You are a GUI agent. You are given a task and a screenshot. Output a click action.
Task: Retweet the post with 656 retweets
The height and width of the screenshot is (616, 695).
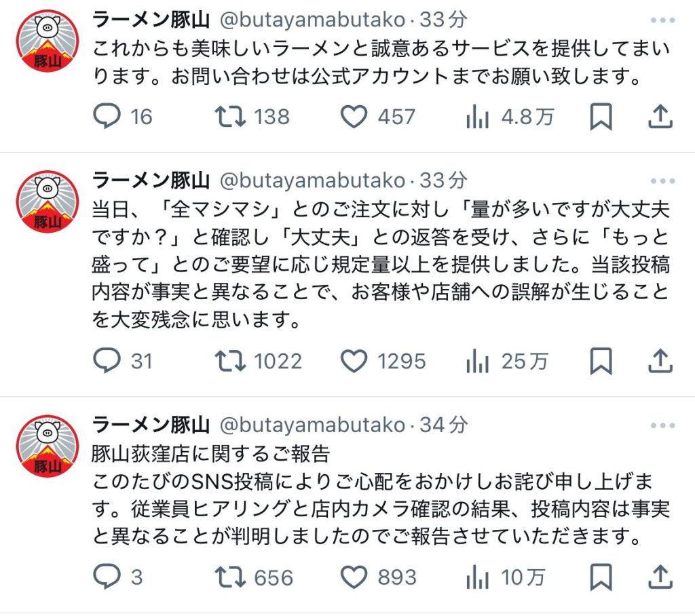[x=231, y=577]
